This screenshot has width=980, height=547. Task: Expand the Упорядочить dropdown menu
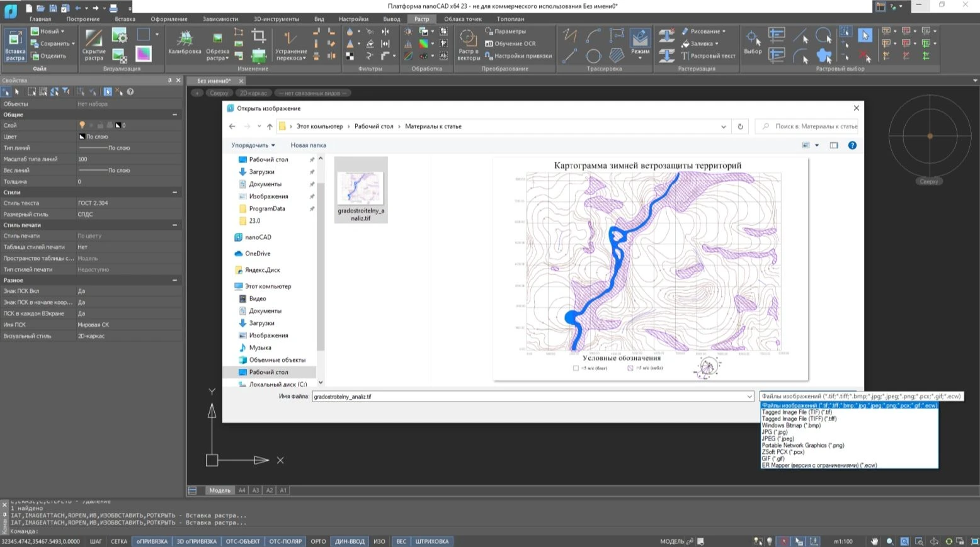tap(253, 145)
